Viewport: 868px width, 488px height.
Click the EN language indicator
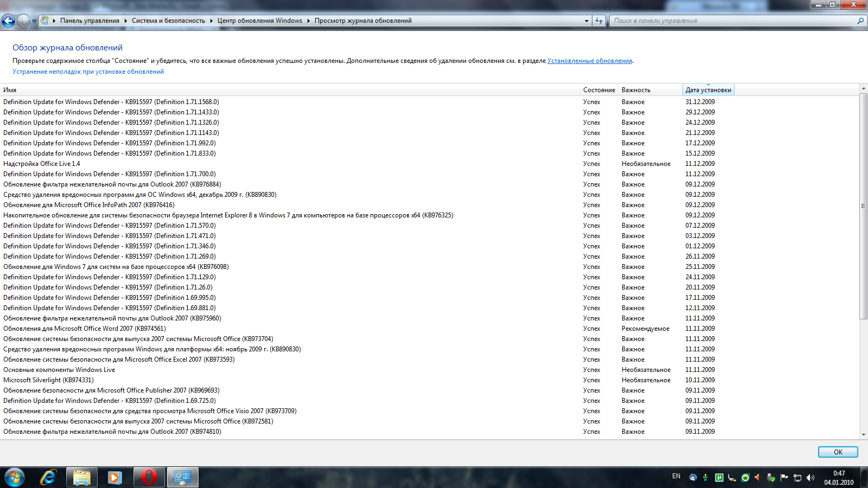click(x=676, y=476)
